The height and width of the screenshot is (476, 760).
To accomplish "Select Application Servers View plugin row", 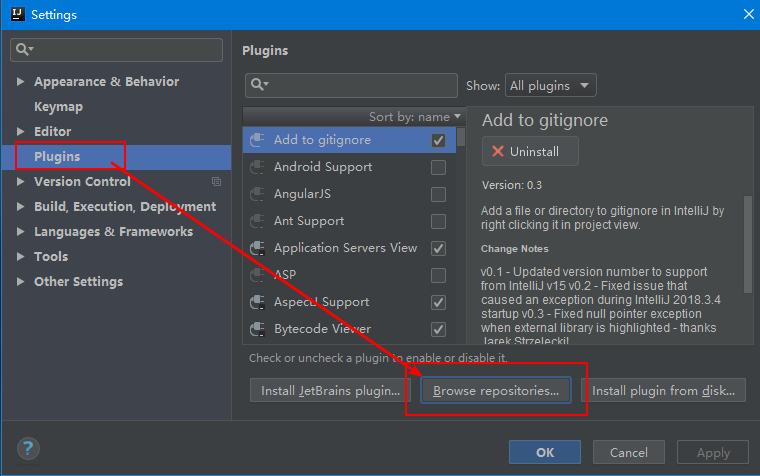I will [x=349, y=248].
